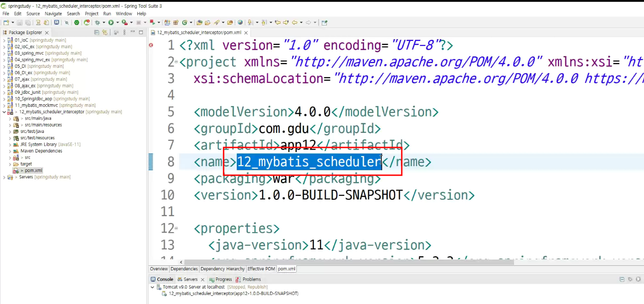This screenshot has height=304, width=644.
Task: Collapse Tomcat v9.0 Server at localhost
Action: tap(153, 287)
